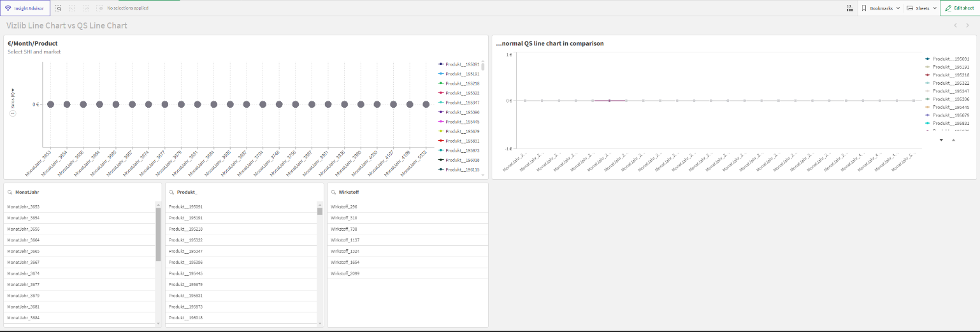Select Wirkstoff_1137 in filter list
Image resolution: width=980 pixels, height=332 pixels.
point(408,240)
